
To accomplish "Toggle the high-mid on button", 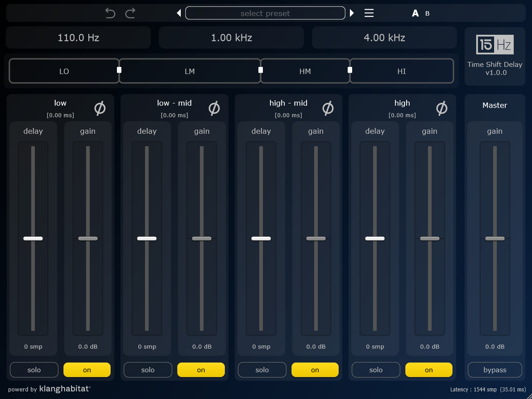I will tap(315, 370).
